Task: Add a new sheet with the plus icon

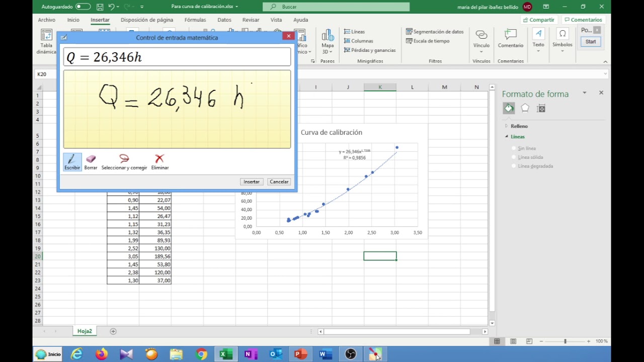Action: pos(113,331)
